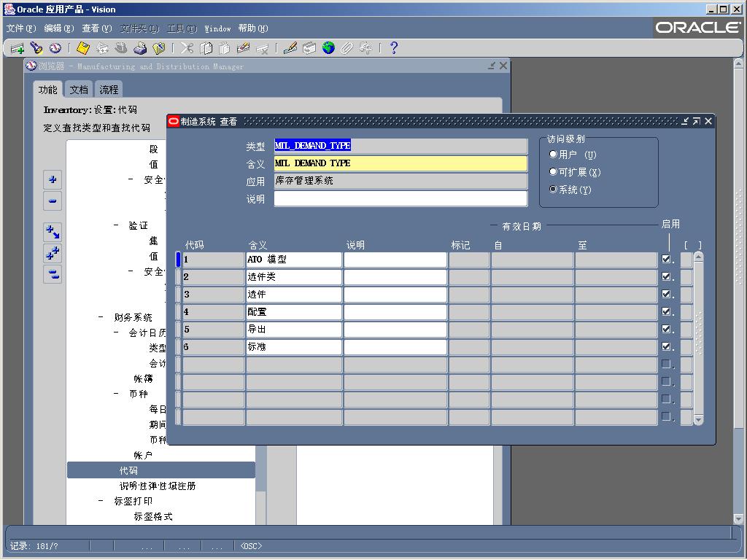Click the Close Form folder icon
The image size is (747, 560).
click(x=158, y=48)
